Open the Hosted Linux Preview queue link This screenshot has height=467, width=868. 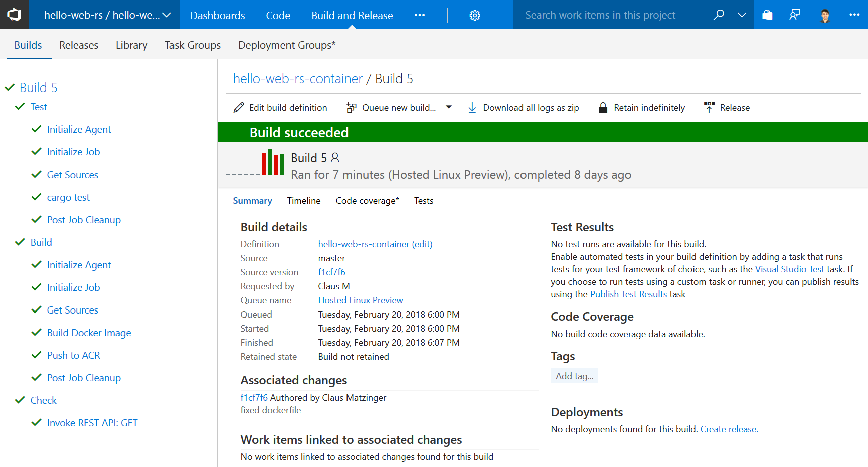tap(361, 300)
